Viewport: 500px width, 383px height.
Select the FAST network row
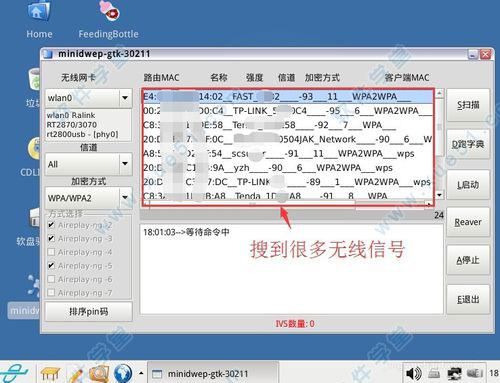pyautogui.click(x=288, y=97)
